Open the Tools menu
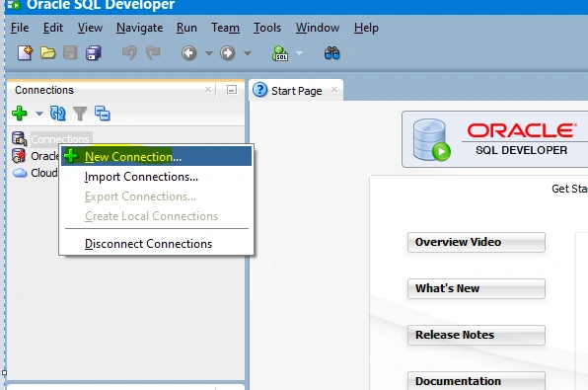The height and width of the screenshot is (390, 588). click(267, 28)
